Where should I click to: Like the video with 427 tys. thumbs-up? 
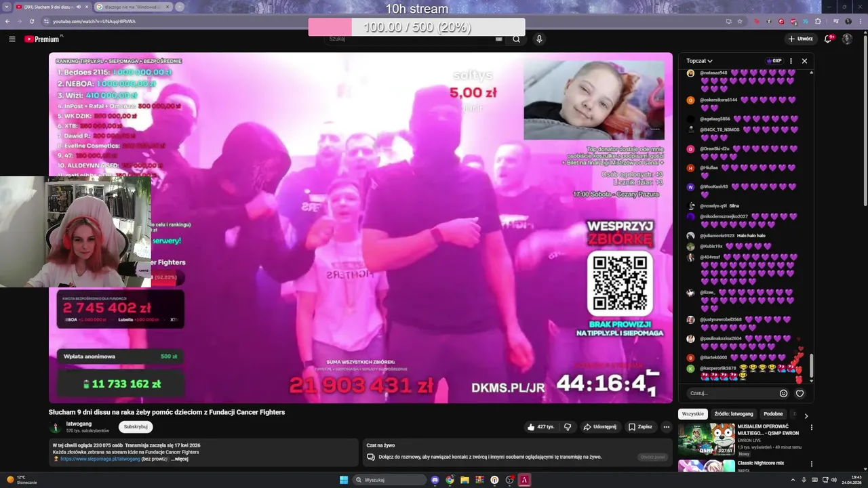(x=541, y=427)
